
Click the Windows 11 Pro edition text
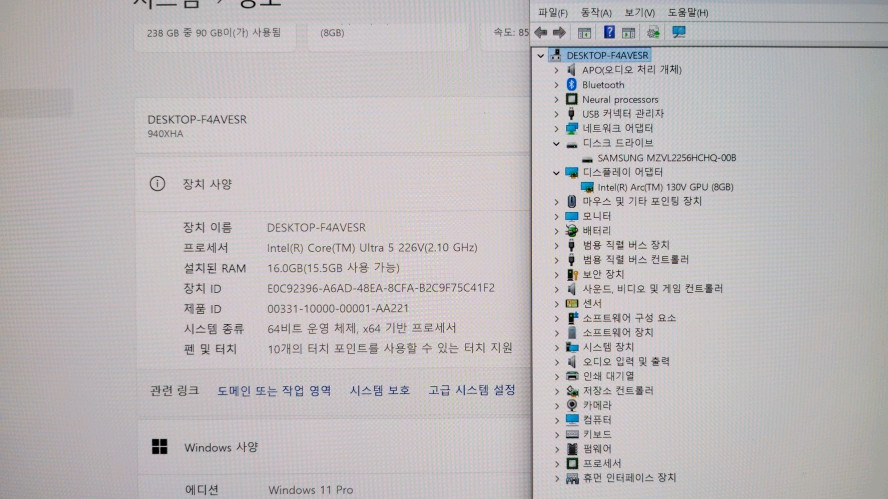[x=310, y=489]
